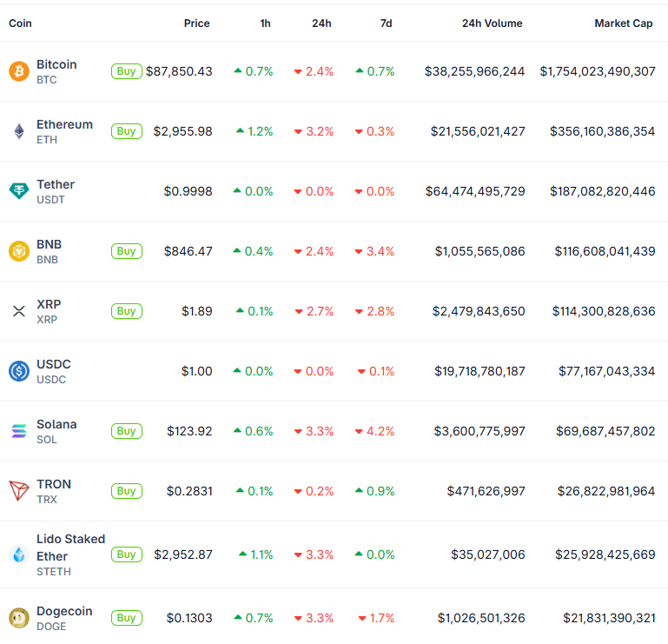Click the Solana logo icon

(x=18, y=431)
